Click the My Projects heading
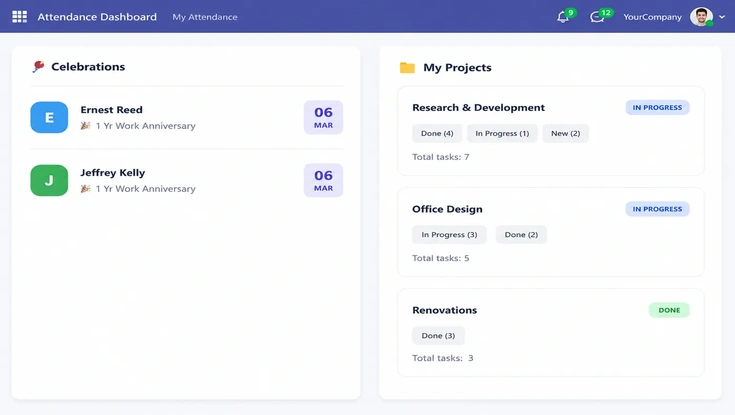The height and width of the screenshot is (415, 735). tap(458, 68)
